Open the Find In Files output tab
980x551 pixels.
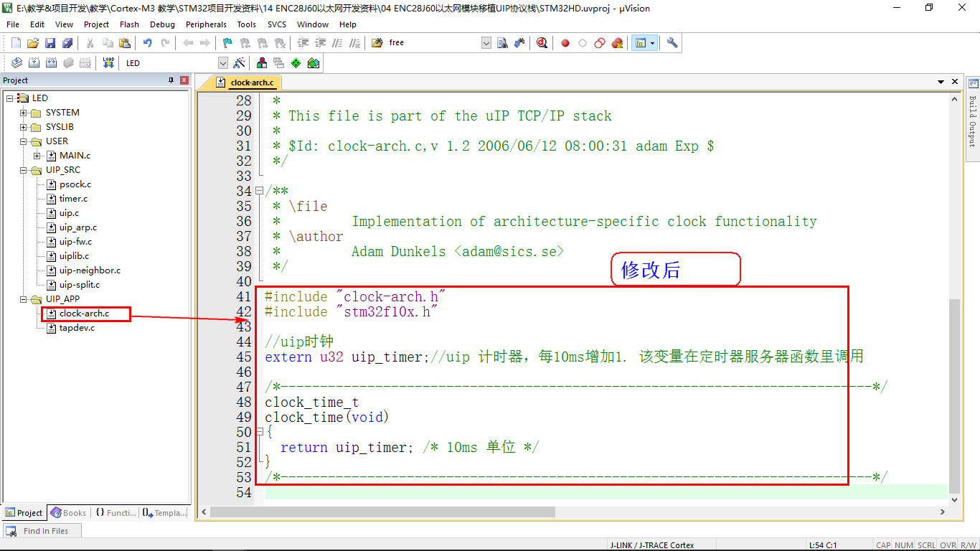(x=40, y=531)
